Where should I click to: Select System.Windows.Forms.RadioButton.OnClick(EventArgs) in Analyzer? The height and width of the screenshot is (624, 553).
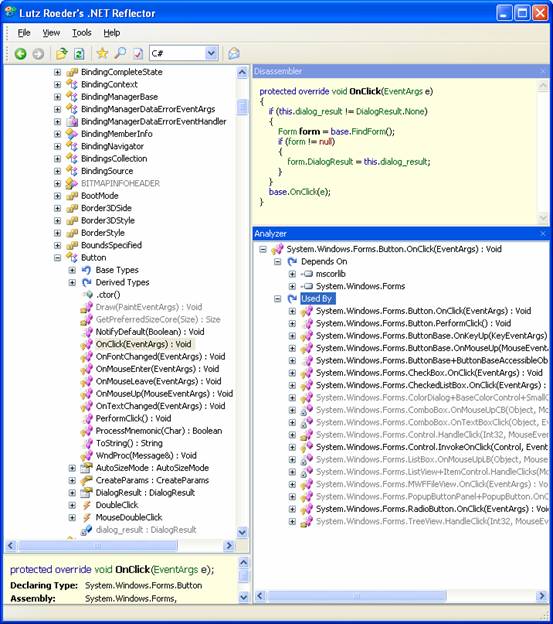pos(432,509)
